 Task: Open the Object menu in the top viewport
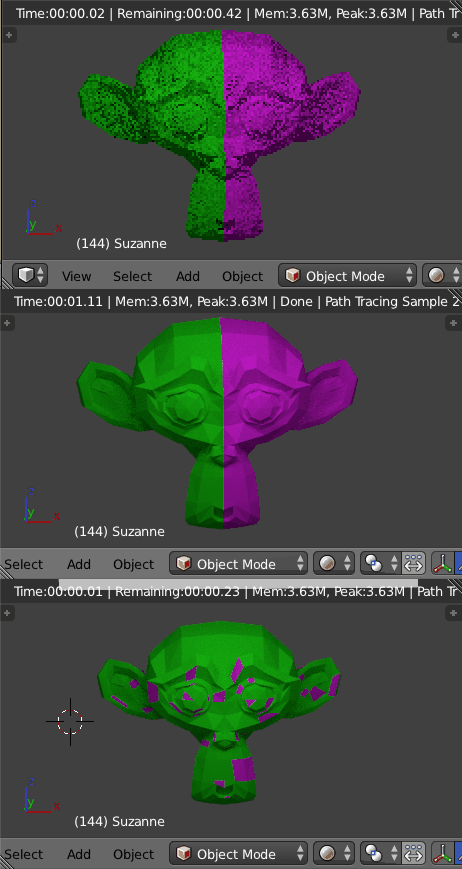click(243, 276)
